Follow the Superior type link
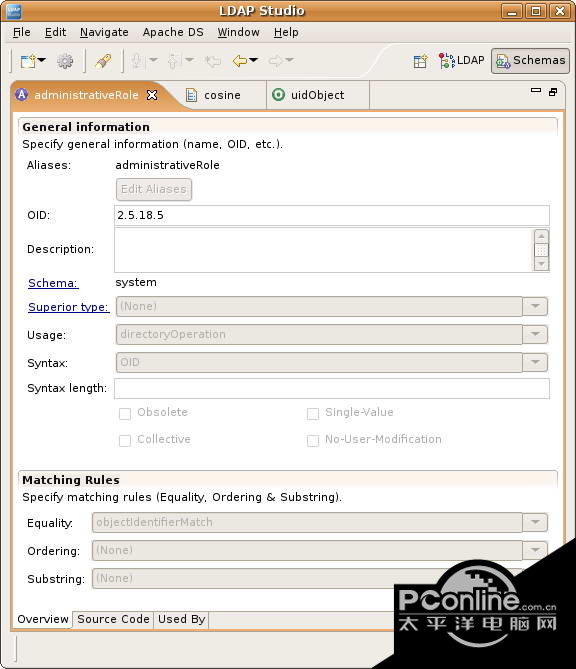Image resolution: width=576 pixels, height=669 pixels. (68, 307)
